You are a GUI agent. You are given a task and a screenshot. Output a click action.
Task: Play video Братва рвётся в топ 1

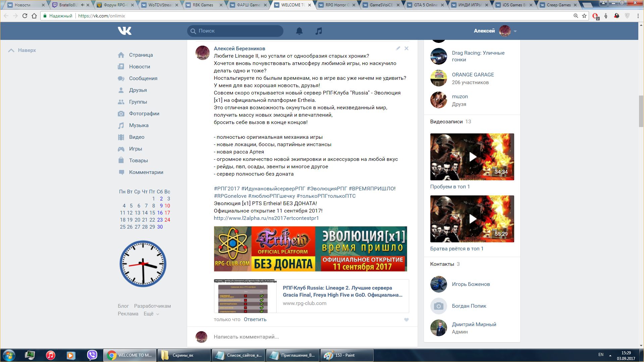pyautogui.click(x=472, y=219)
